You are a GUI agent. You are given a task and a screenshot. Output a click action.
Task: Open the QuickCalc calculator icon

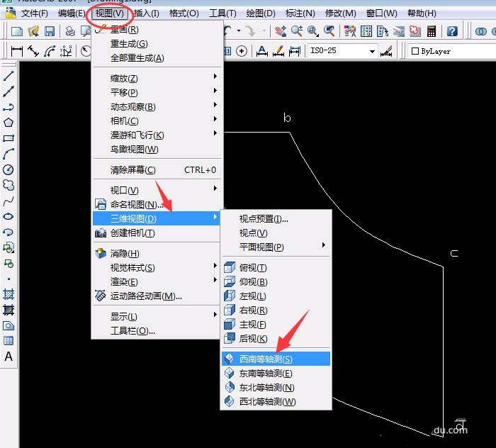(x=432, y=31)
